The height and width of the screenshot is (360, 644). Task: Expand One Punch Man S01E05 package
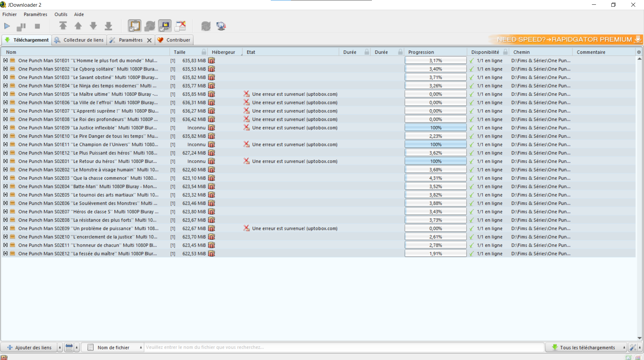coord(5,94)
